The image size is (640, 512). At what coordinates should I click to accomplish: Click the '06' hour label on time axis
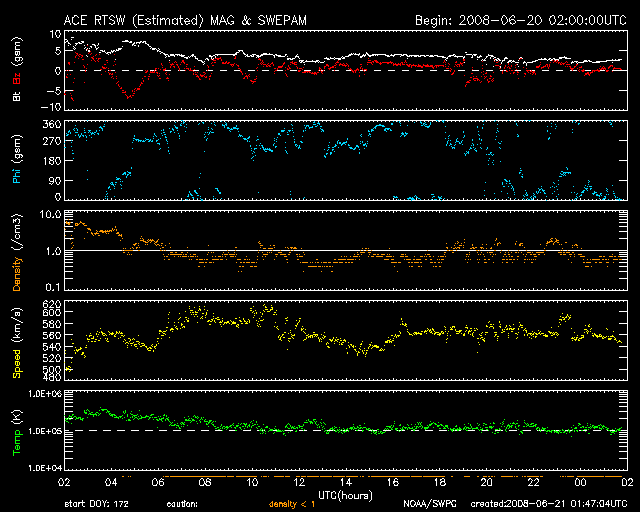click(x=158, y=482)
